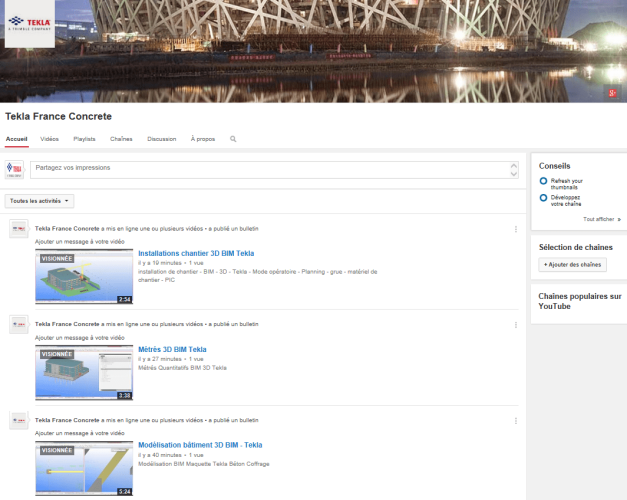Click the Refresh your thumbnails tip text
This screenshot has height=500, width=627.
(567, 184)
